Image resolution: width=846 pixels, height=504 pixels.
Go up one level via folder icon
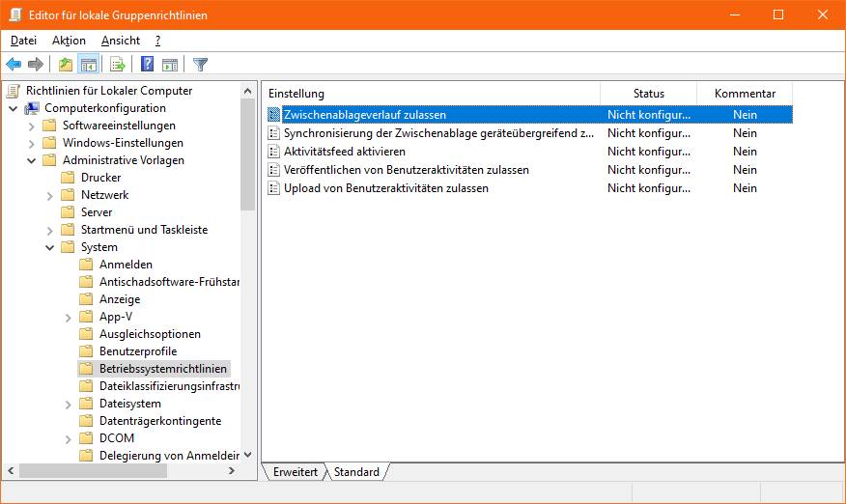point(65,65)
